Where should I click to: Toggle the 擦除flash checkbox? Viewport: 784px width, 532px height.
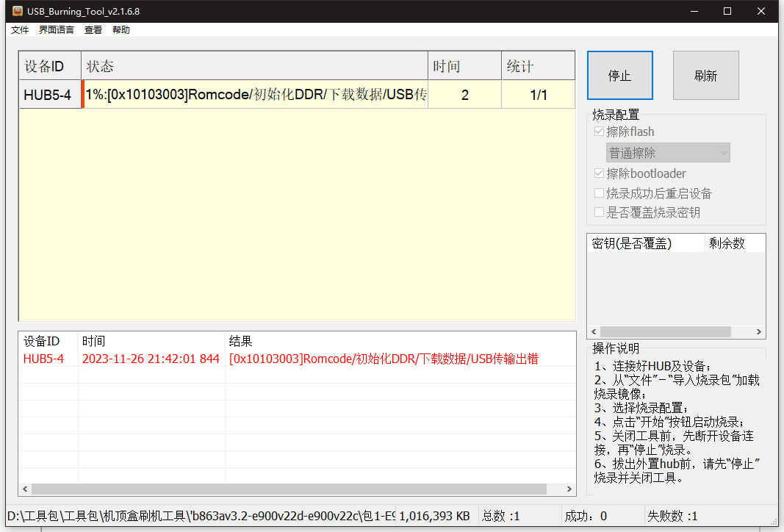click(x=600, y=132)
